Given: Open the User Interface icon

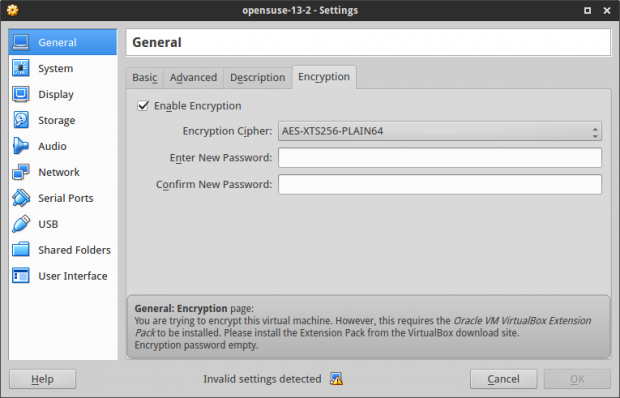Looking at the screenshot, I should (21, 276).
